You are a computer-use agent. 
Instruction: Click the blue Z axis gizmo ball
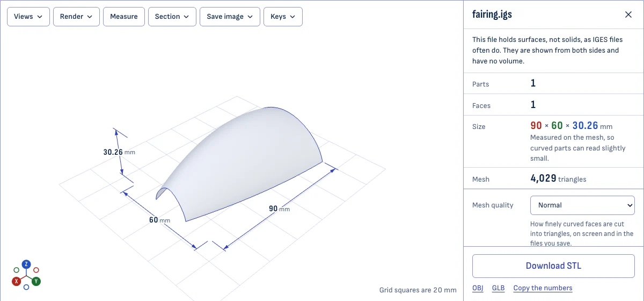(x=26, y=264)
